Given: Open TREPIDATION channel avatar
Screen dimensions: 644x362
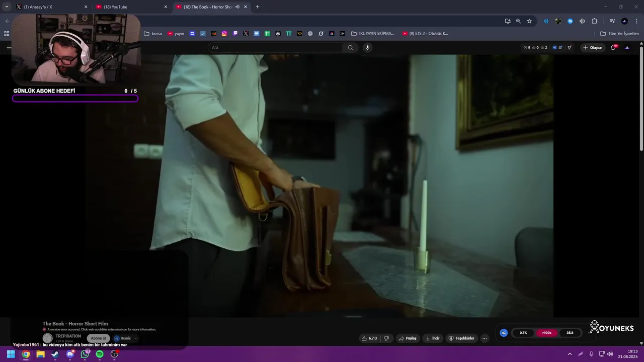Looking at the screenshot, I should tap(47, 338).
